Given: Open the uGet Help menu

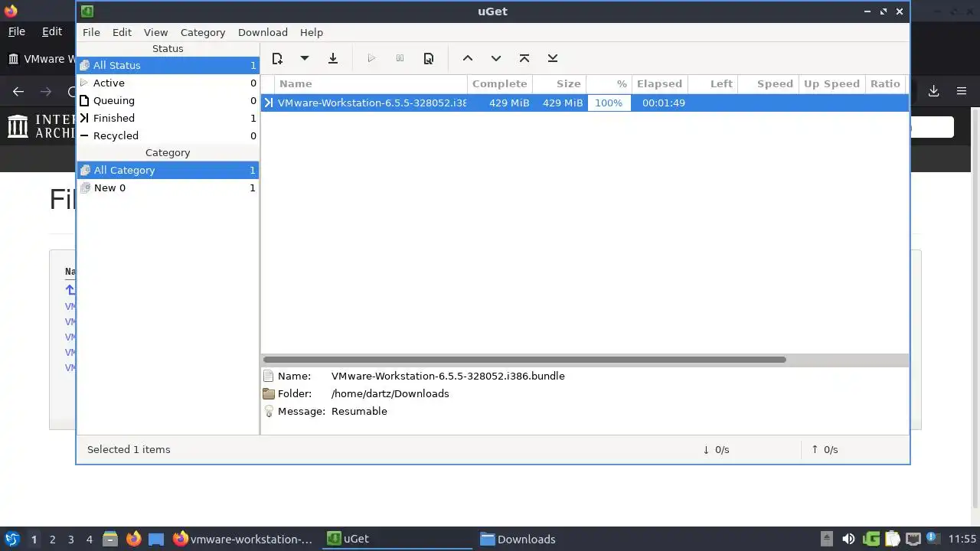Looking at the screenshot, I should click(312, 32).
